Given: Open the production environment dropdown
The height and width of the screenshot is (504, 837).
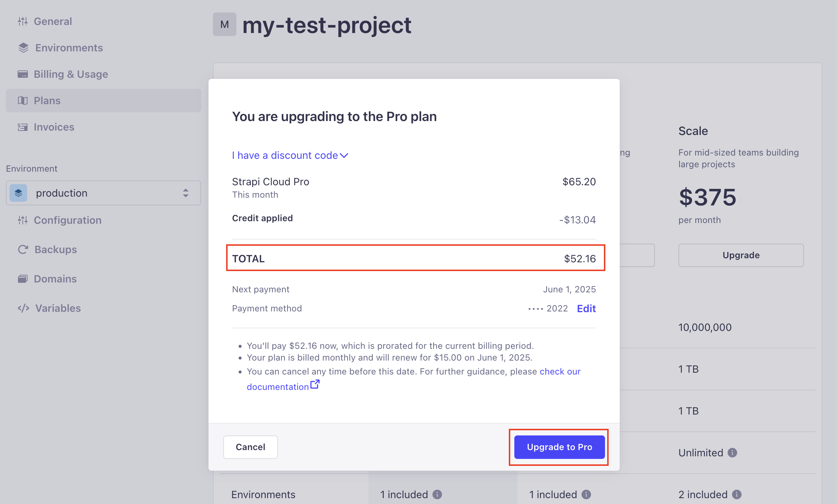Looking at the screenshot, I should click(104, 193).
